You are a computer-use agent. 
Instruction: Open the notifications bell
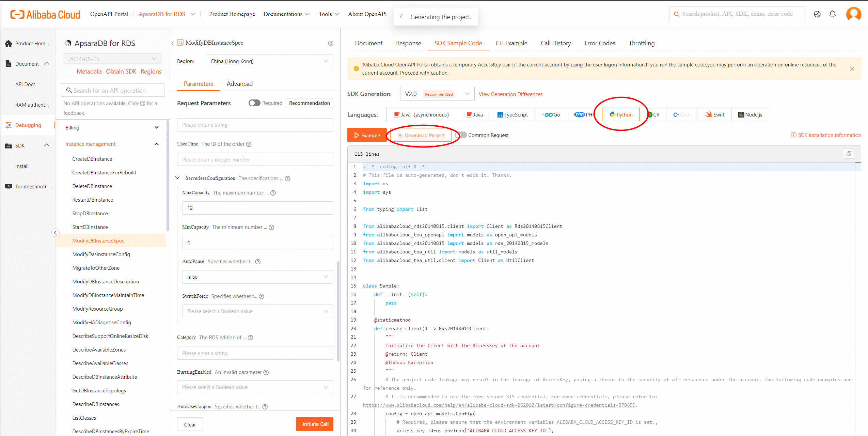[832, 14]
